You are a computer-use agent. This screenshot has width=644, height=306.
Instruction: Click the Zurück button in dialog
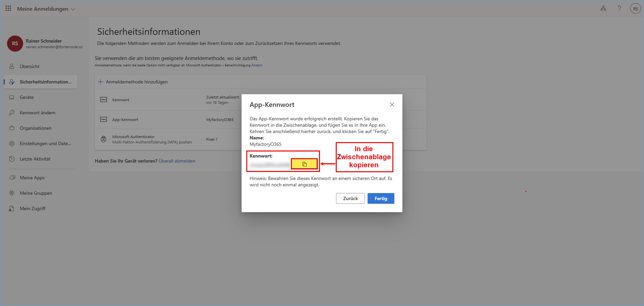[x=350, y=198]
